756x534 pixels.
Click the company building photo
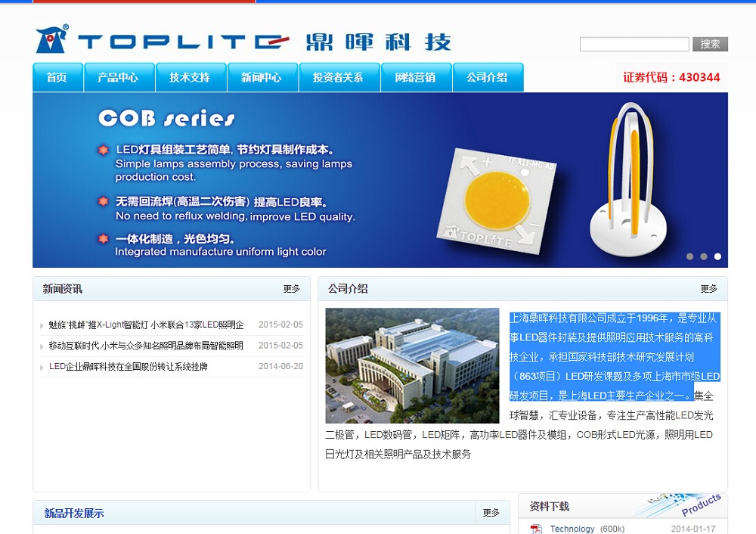[412, 365]
